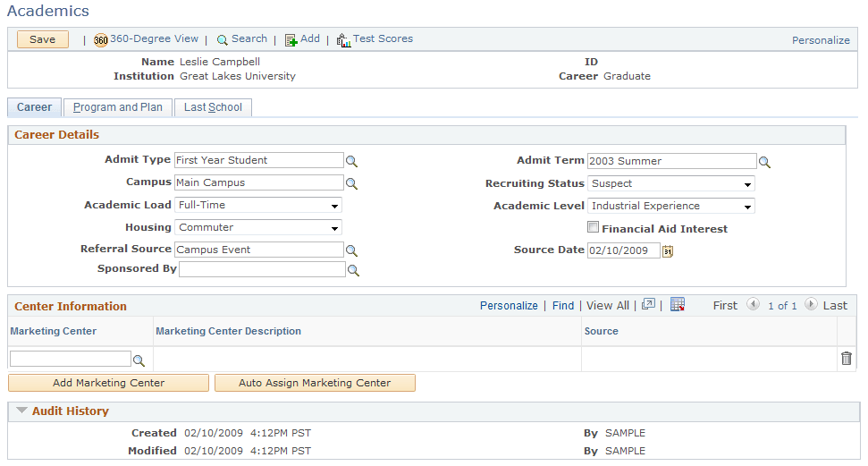Go to next row arrow in Center Information

(811, 304)
